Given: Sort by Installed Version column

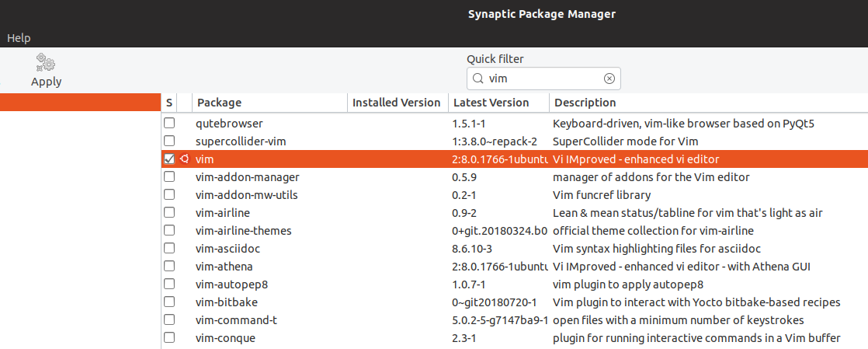Looking at the screenshot, I should pos(397,103).
